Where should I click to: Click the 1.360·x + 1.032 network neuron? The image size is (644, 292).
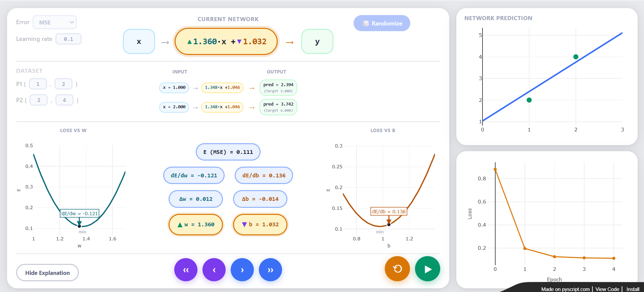pyautogui.click(x=226, y=42)
